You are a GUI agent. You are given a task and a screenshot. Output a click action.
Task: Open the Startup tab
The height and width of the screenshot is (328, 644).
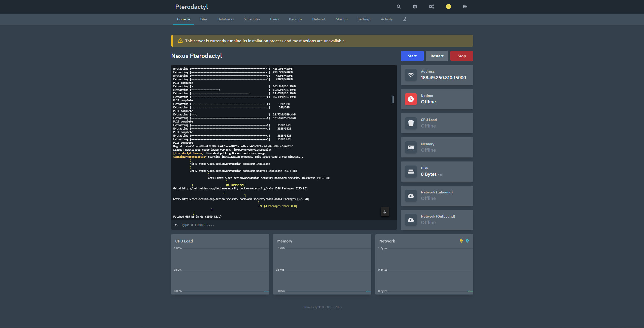pyautogui.click(x=342, y=19)
